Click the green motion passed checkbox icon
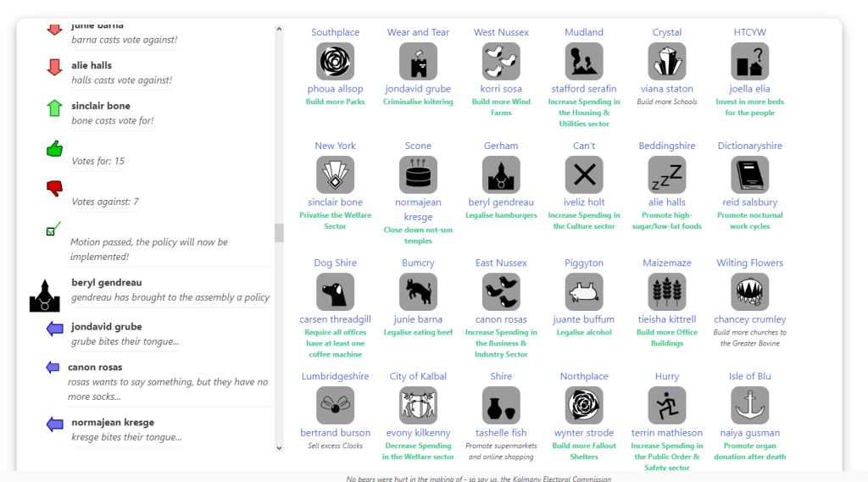Screen dimensions: 868x482 tap(53, 230)
